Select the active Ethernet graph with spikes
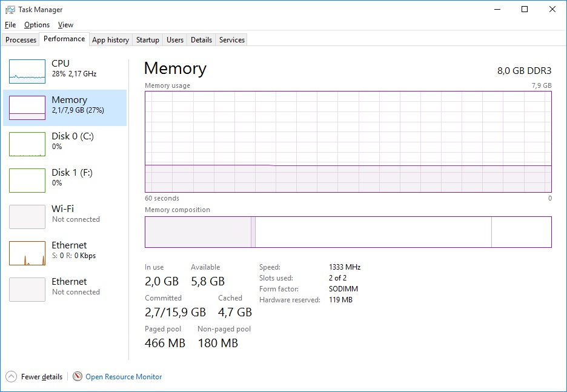Viewport: 567px width, 392px height. 27,253
